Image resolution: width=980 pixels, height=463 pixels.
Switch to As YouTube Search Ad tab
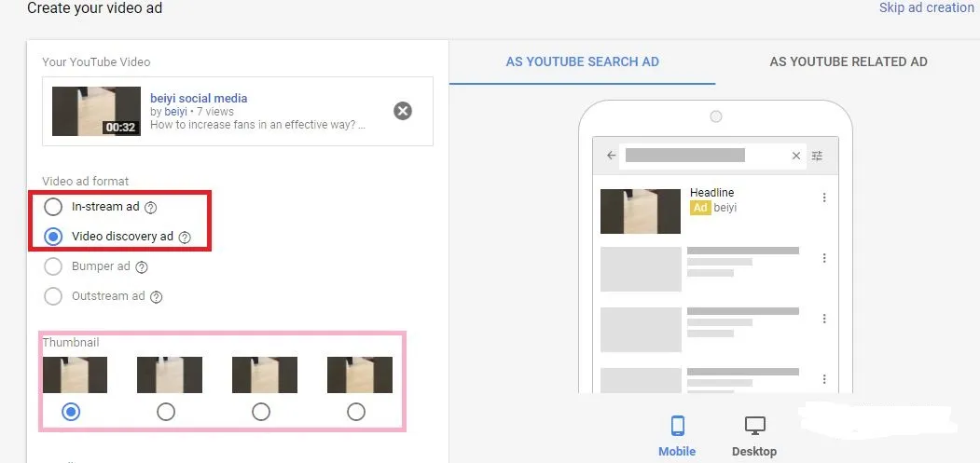[x=582, y=62]
